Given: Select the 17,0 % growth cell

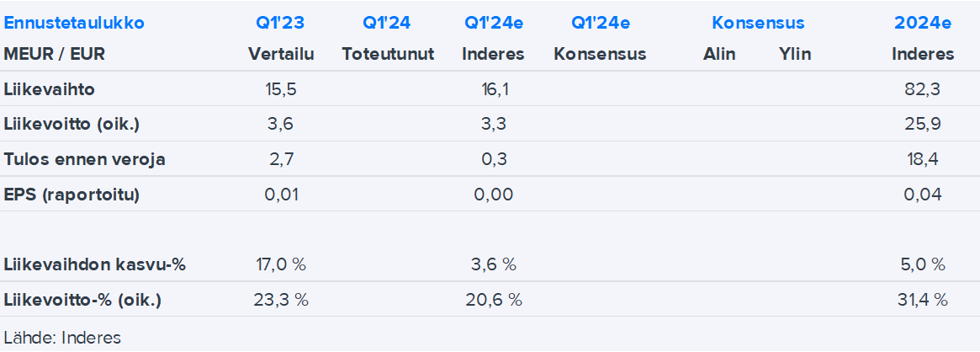Looking at the screenshot, I should [281, 264].
